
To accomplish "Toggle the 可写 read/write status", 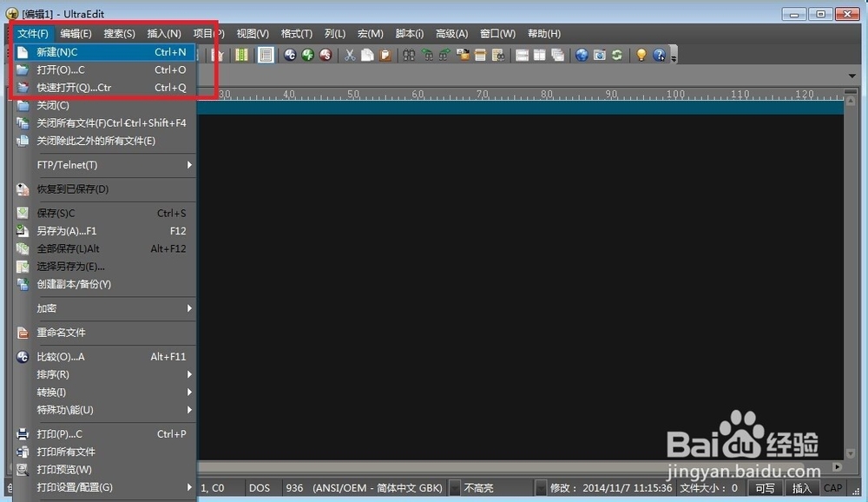I will tap(765, 488).
